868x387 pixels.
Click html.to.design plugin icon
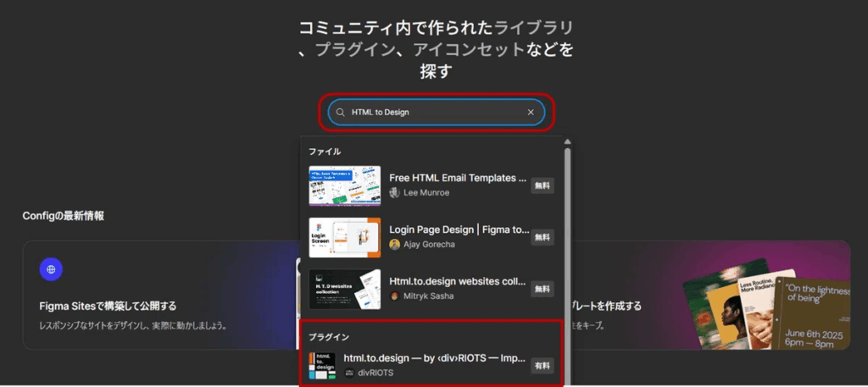[322, 366]
